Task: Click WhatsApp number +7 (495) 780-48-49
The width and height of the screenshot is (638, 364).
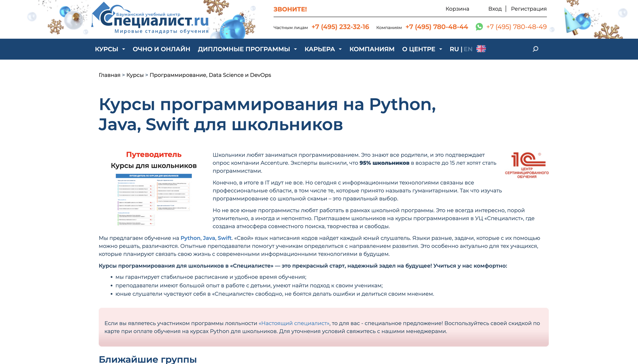Action: click(x=517, y=27)
